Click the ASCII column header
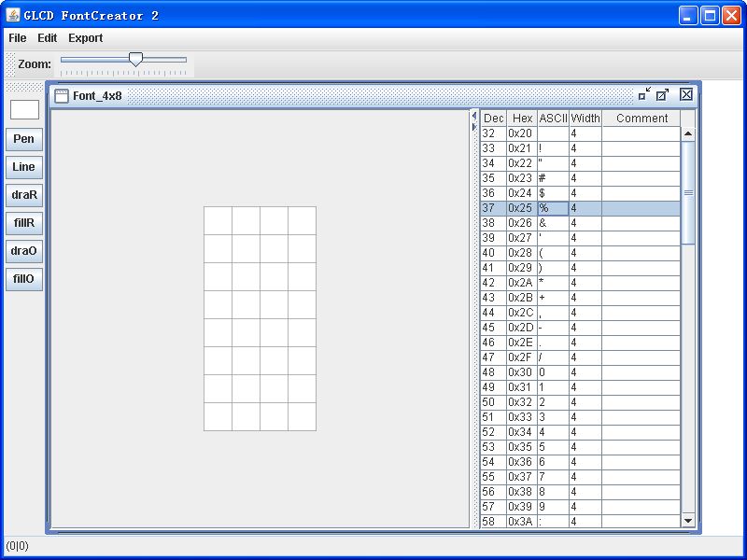The image size is (747, 560). pos(553,119)
